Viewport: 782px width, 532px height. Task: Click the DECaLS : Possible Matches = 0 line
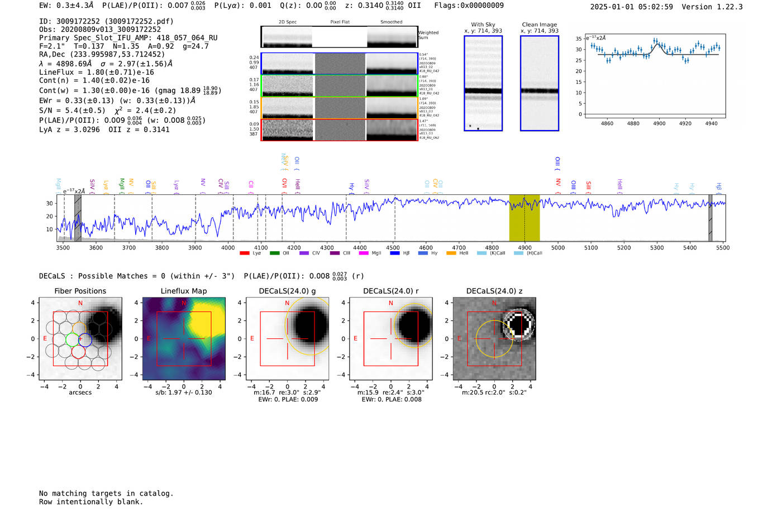point(137,276)
